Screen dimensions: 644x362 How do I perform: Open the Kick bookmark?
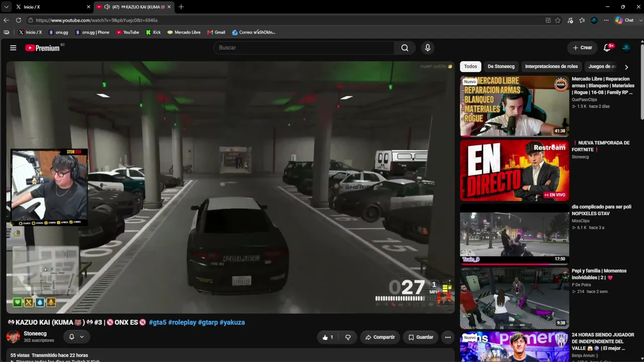click(153, 32)
